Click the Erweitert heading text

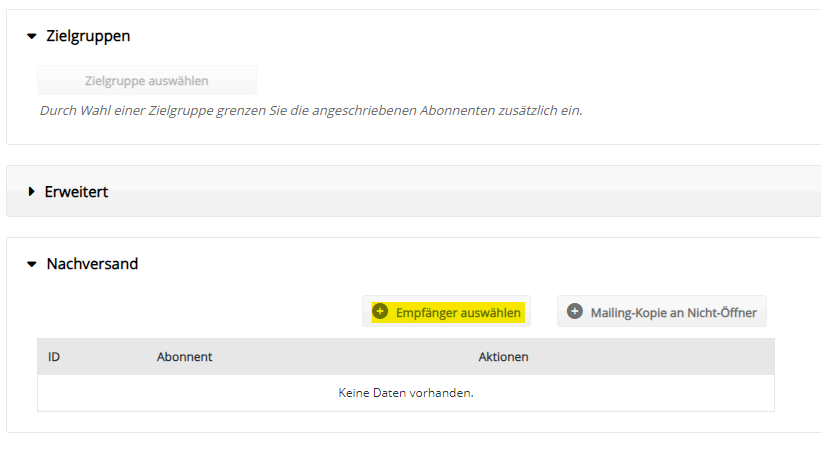[x=76, y=192]
